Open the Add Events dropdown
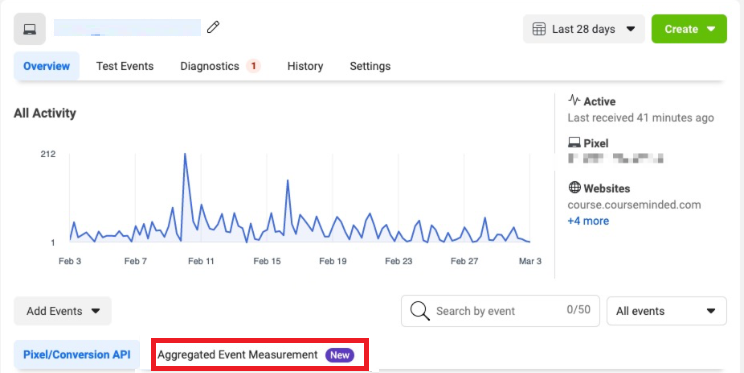This screenshot has height=373, width=744. pyautogui.click(x=63, y=311)
